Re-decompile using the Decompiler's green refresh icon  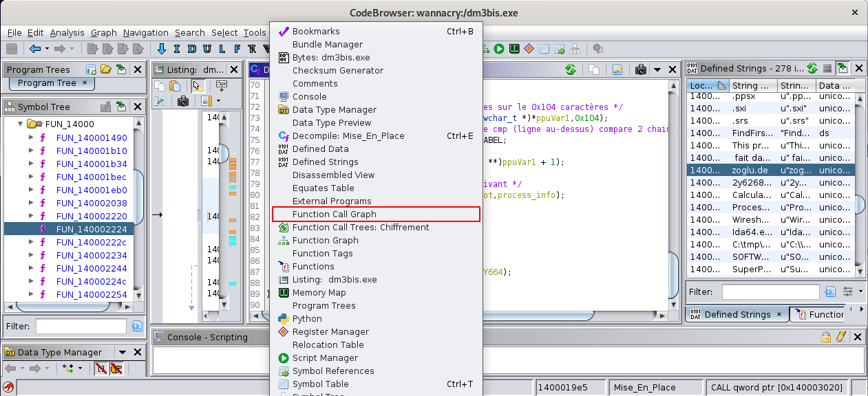(x=570, y=69)
